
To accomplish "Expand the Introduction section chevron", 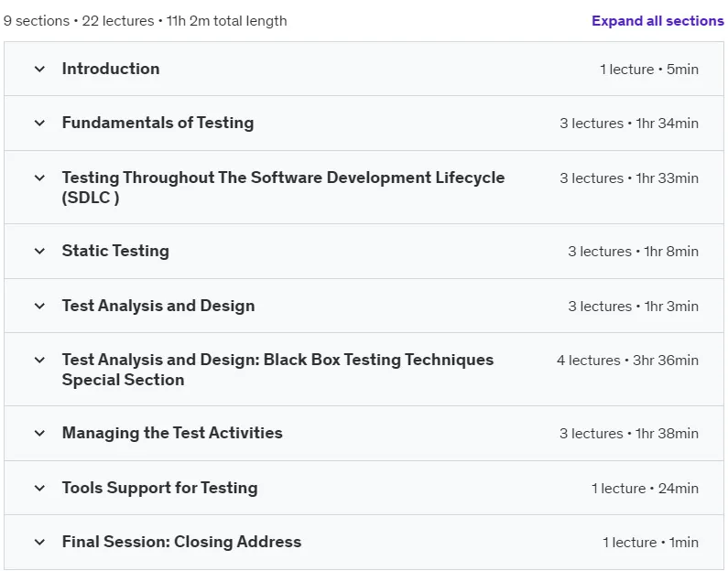I will [40, 70].
